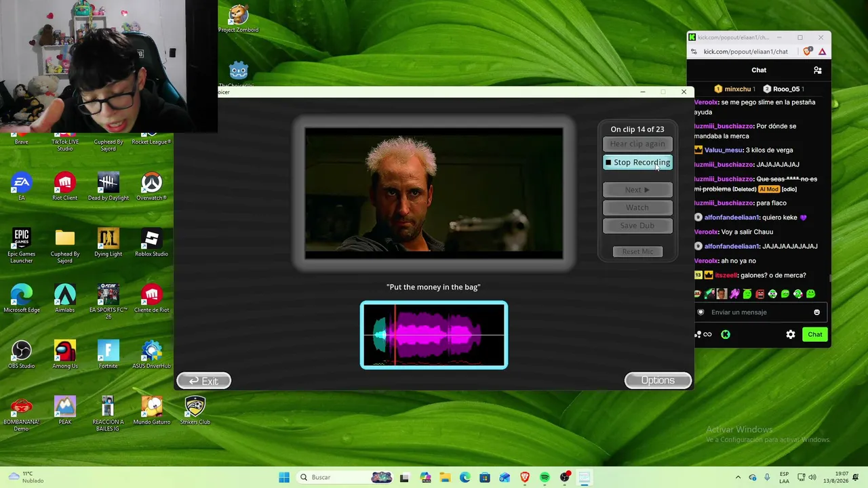868x488 pixels.
Task: Launch Aimlabs from desktop
Action: point(65,298)
